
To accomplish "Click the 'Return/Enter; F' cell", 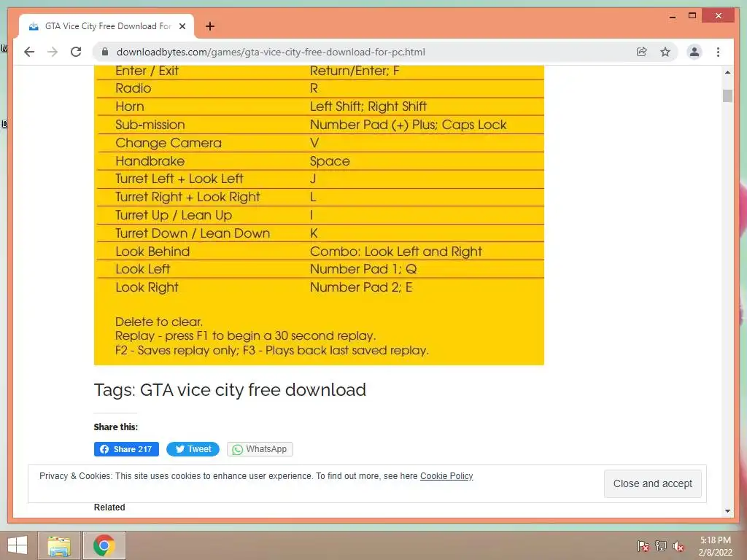I will (x=355, y=71).
